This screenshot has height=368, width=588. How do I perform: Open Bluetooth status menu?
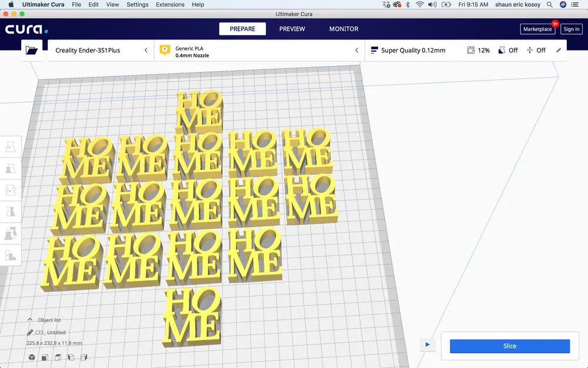[x=407, y=5]
